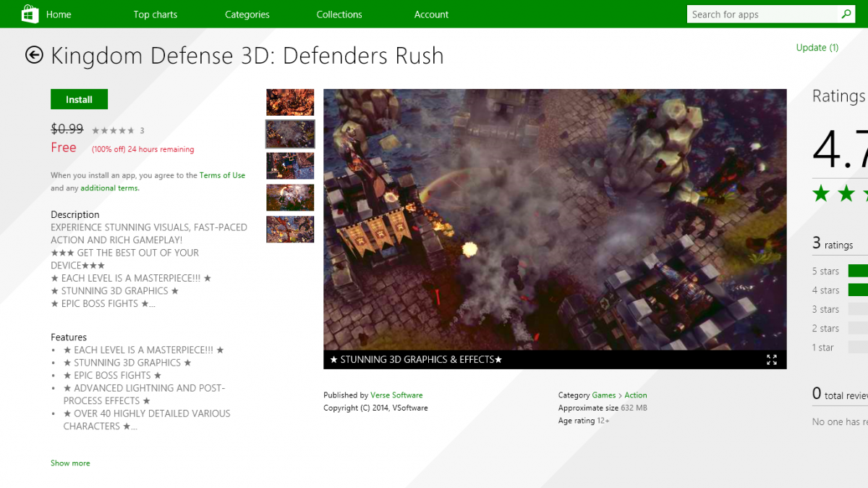The width and height of the screenshot is (868, 488).
Task: Install Kingdom Defense 3D
Action: 79,99
